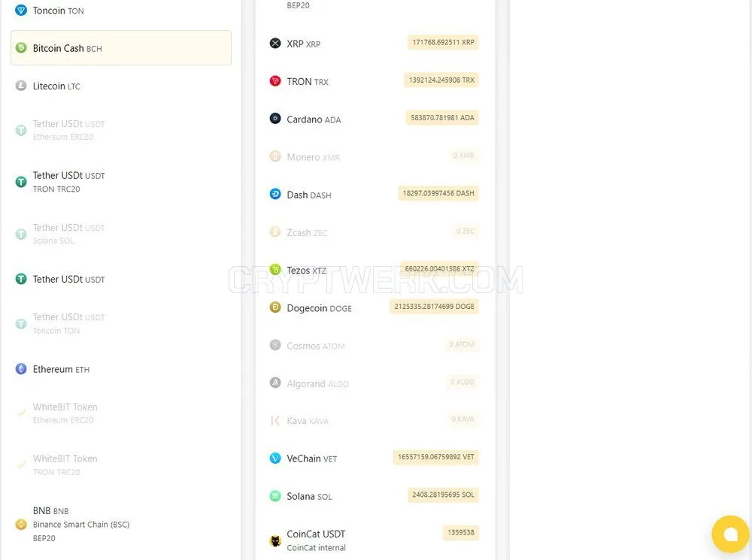
Task: Click the faded Monero XMR icon
Action: pyautogui.click(x=275, y=156)
